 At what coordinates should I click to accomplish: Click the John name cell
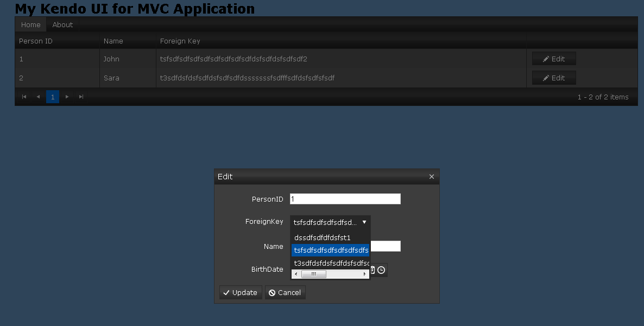coord(128,59)
